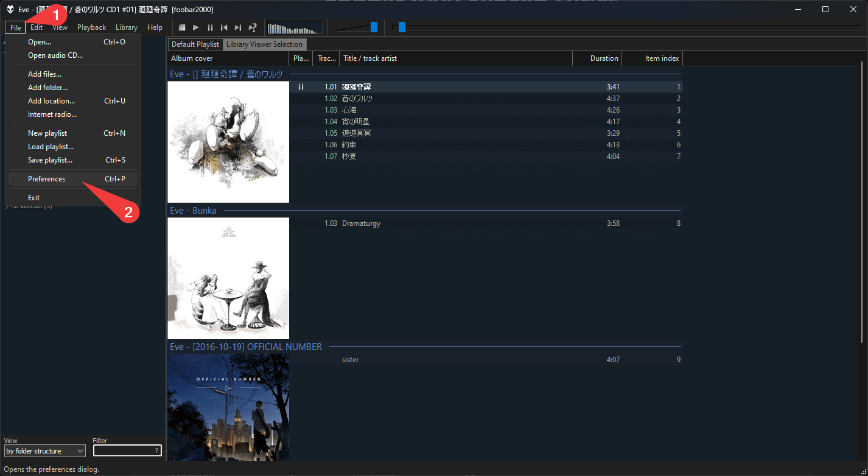Screen dimensions: 868x476
Task: Choose Add folder... in the File menu
Action: [x=47, y=88]
